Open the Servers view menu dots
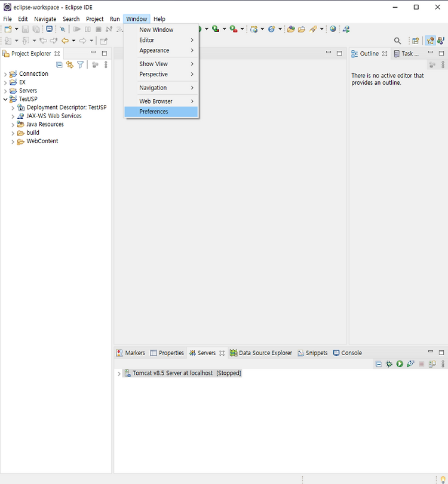 (443, 364)
